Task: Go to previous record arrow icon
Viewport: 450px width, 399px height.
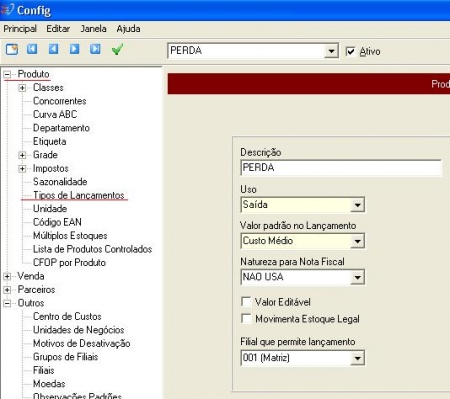Action: pyautogui.click(x=53, y=49)
